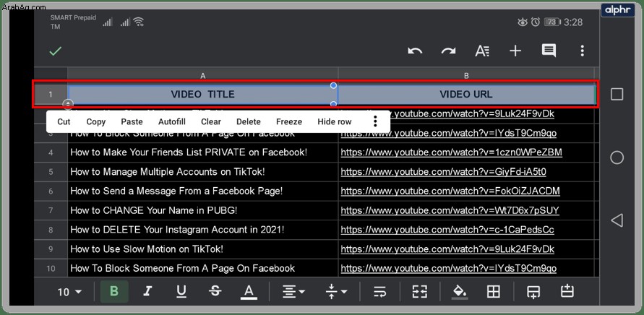Tap the Android recent apps square button

click(617, 95)
